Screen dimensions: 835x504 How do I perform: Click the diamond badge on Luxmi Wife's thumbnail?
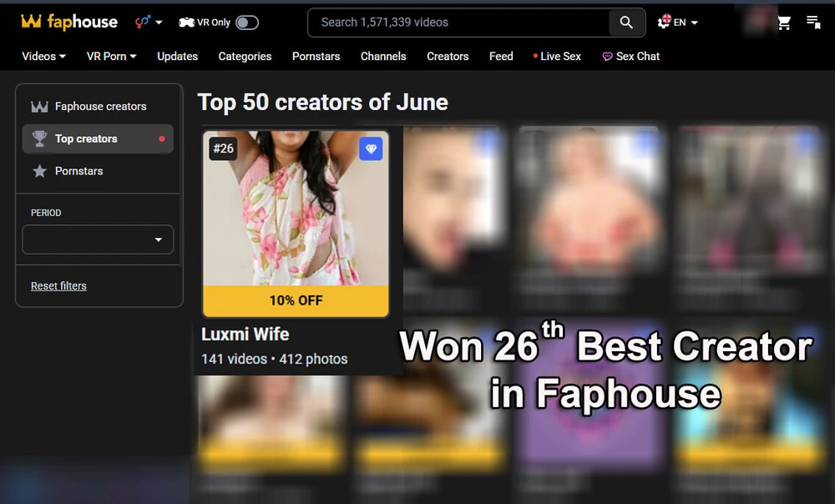372,149
